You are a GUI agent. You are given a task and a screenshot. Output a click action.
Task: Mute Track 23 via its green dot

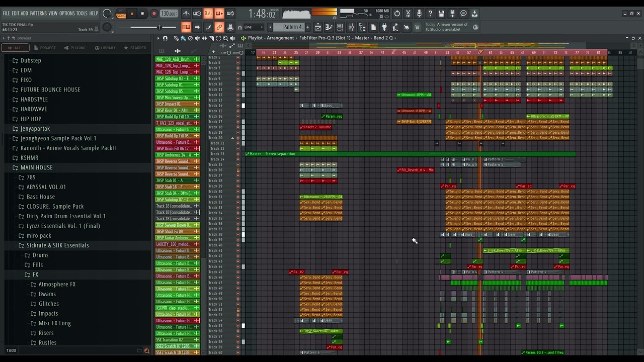coord(238,154)
